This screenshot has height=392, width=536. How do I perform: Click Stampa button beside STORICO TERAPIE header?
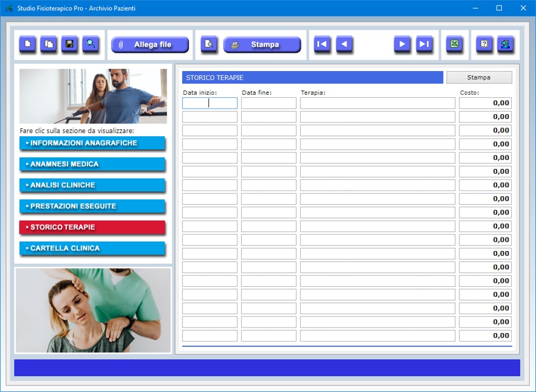pyautogui.click(x=479, y=77)
